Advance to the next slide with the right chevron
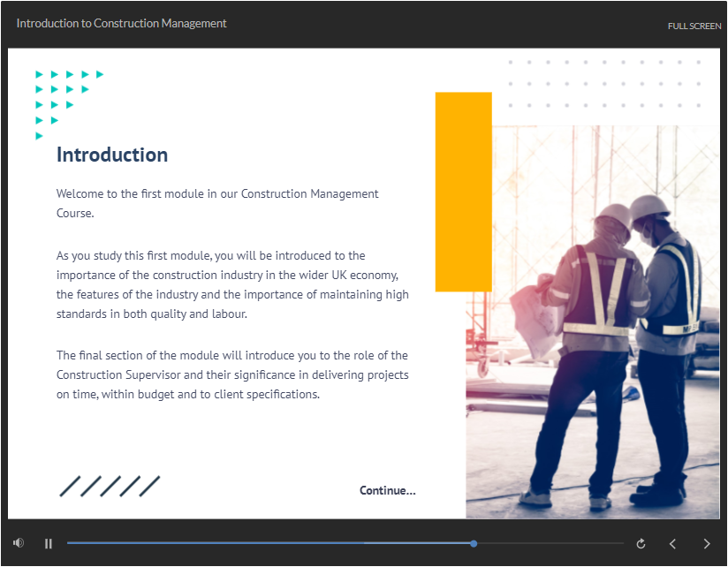 [x=706, y=544]
